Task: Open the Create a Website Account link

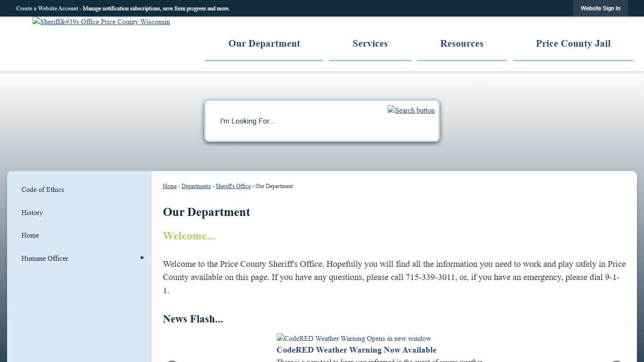Action: (47, 8)
